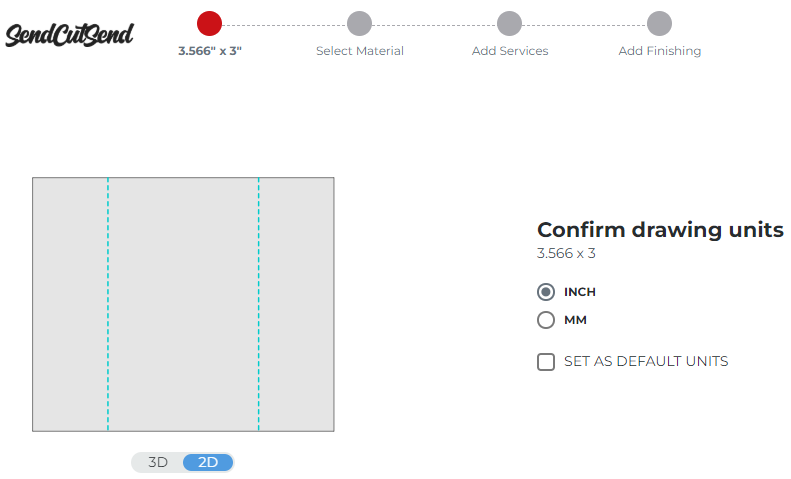This screenshot has width=791, height=479.
Task: Jump to the Add Services step label
Action: 509,51
